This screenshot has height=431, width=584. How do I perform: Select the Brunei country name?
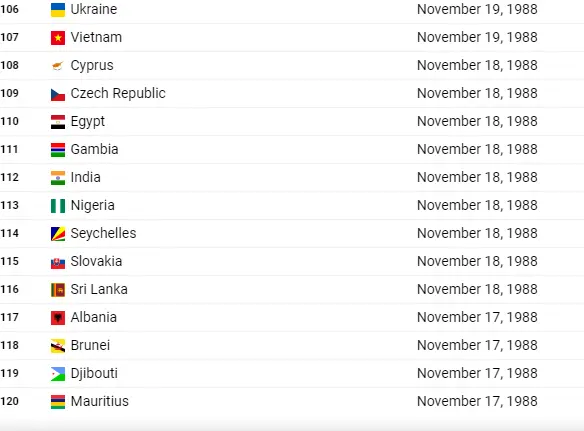pyautogui.click(x=90, y=345)
